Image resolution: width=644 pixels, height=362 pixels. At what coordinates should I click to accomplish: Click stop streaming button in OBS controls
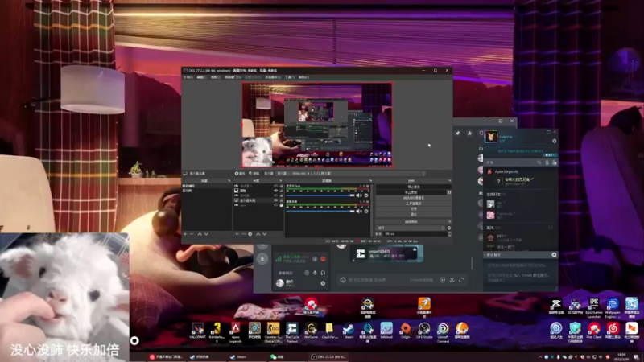click(414, 187)
